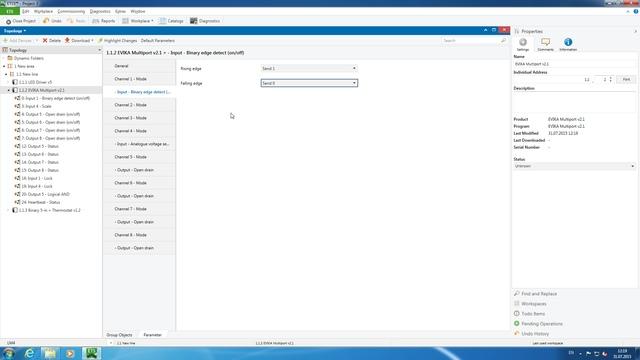Select the Channel 5 - Mode page
The height and width of the screenshot is (360, 640).
click(139, 157)
